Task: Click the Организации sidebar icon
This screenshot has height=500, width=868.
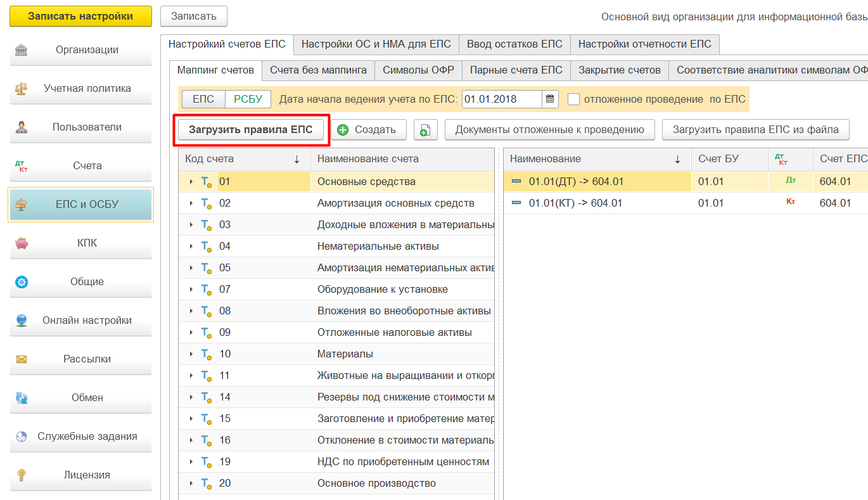Action: click(x=22, y=50)
